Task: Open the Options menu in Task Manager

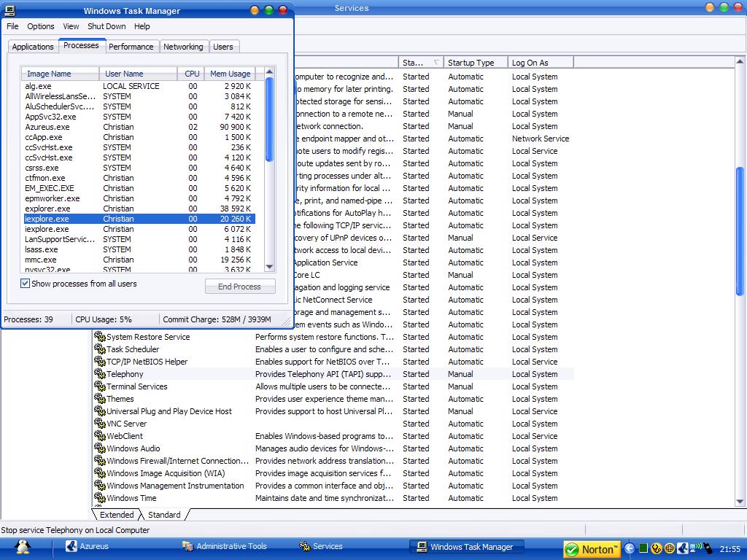Action: 41,26
